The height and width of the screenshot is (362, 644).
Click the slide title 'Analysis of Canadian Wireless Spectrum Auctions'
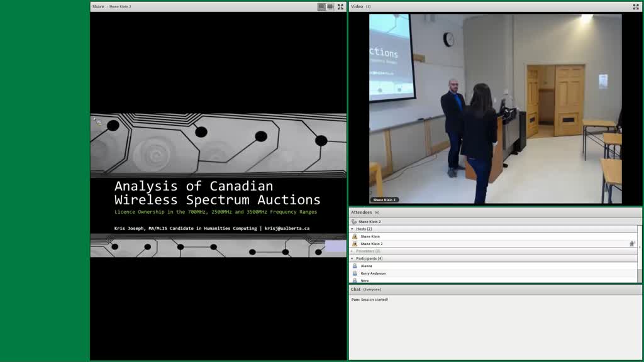pyautogui.click(x=217, y=193)
